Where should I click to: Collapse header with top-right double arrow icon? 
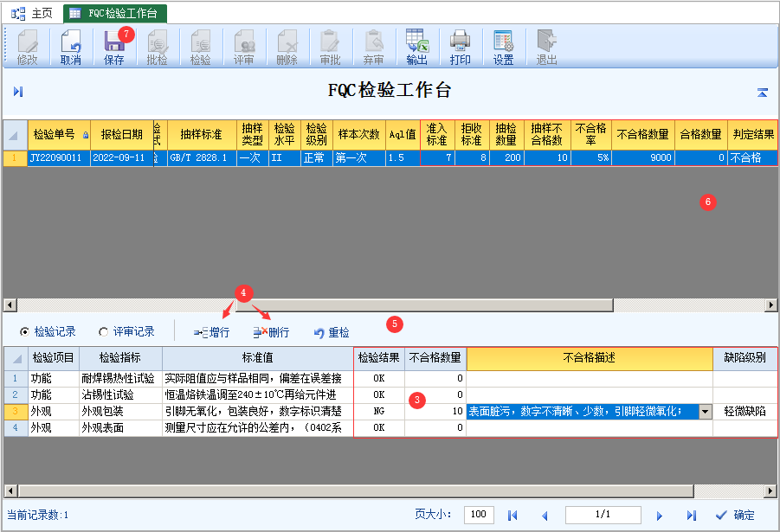click(x=762, y=93)
